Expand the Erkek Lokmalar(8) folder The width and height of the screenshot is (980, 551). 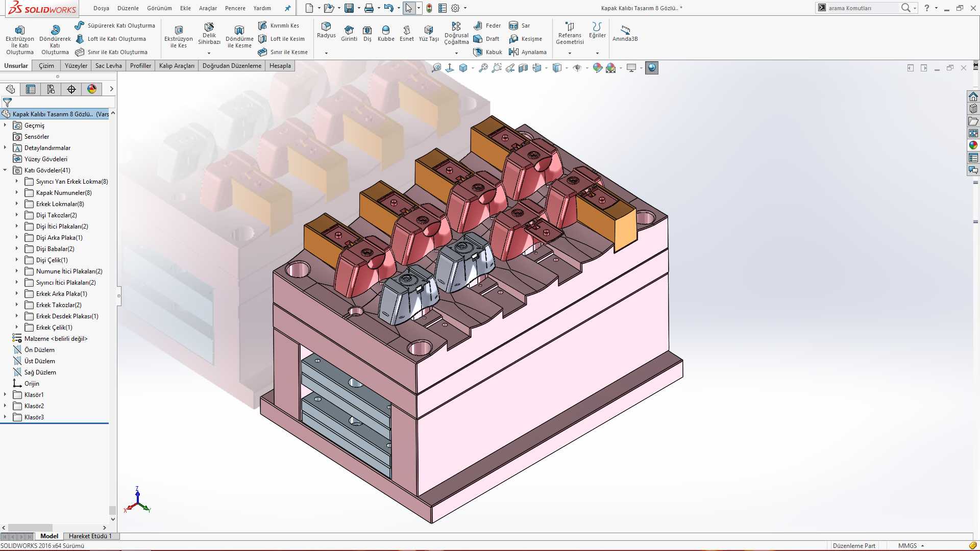point(17,204)
